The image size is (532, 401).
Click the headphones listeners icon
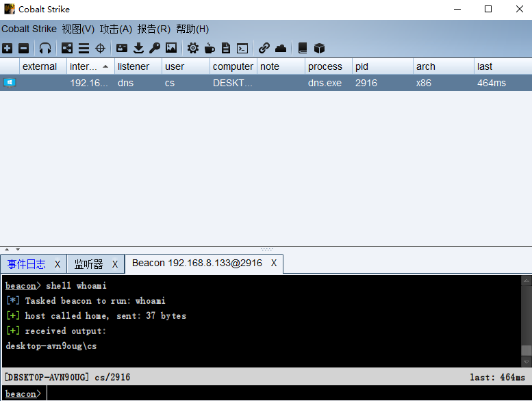point(45,48)
